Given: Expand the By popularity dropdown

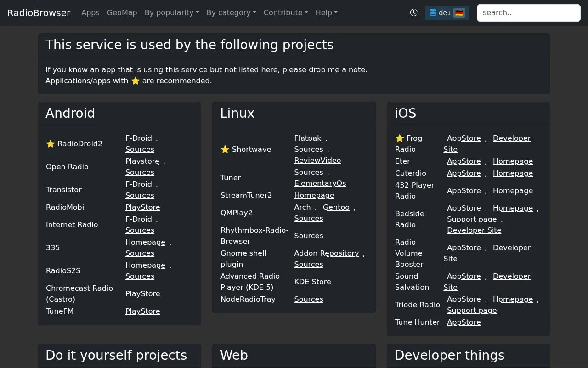Looking at the screenshot, I should 172,13.
